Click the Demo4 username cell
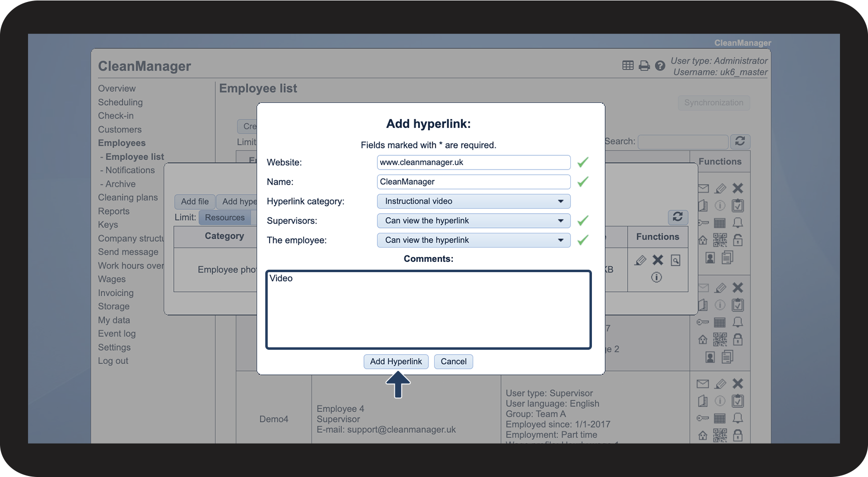Image resolution: width=868 pixels, height=477 pixels. [x=274, y=420]
